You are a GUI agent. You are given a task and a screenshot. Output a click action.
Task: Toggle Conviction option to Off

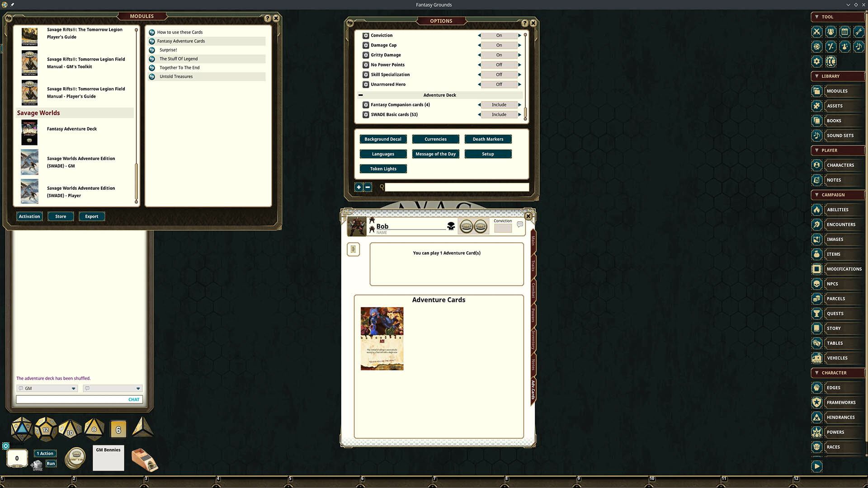(x=519, y=35)
